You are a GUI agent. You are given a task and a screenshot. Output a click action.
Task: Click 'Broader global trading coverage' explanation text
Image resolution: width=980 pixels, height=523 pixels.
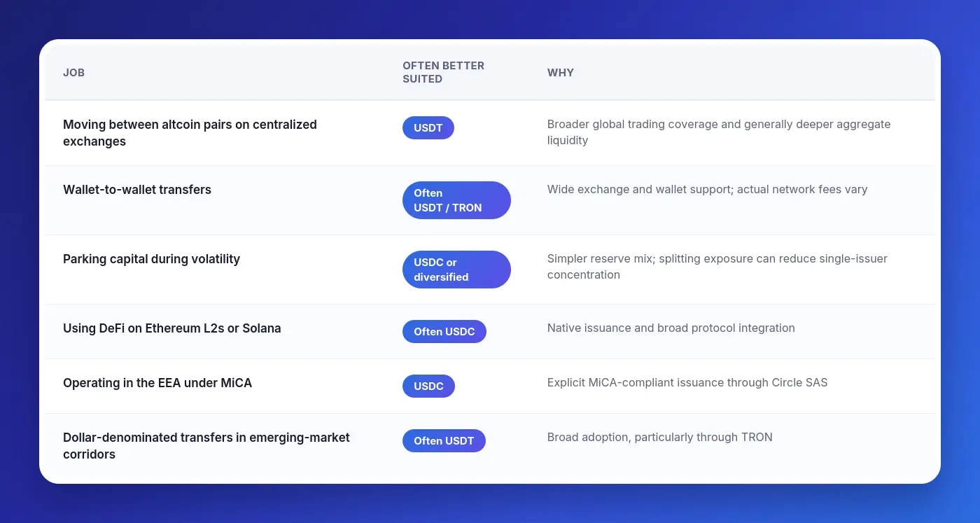coord(719,132)
